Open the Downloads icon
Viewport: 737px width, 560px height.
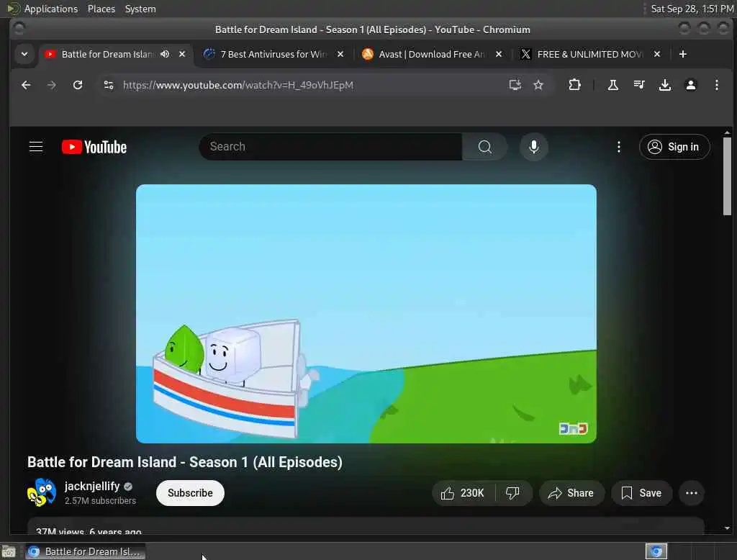pos(664,85)
